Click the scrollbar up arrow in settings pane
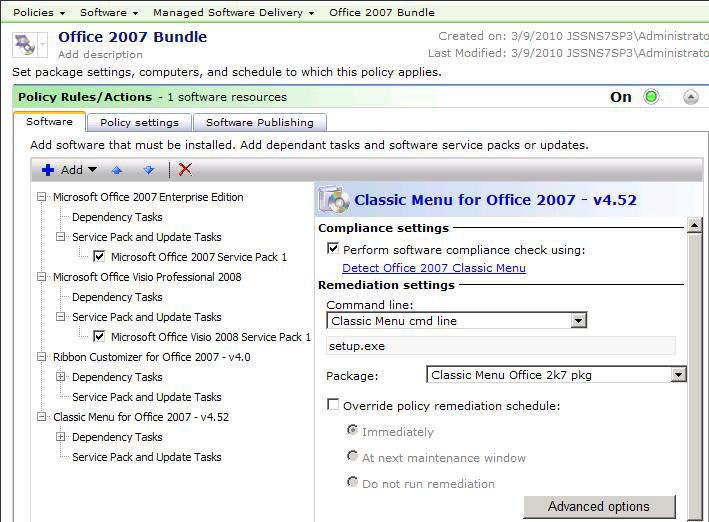Screen dimensions: 709x522 694,225
